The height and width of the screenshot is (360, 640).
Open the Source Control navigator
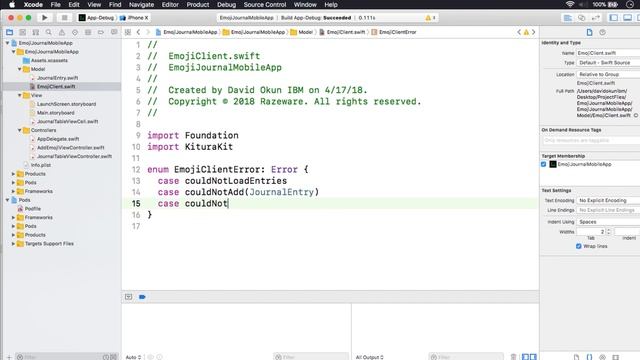(x=22, y=32)
